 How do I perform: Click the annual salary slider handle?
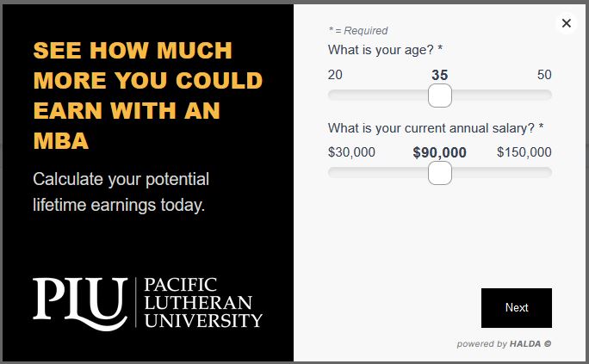pyautogui.click(x=440, y=173)
